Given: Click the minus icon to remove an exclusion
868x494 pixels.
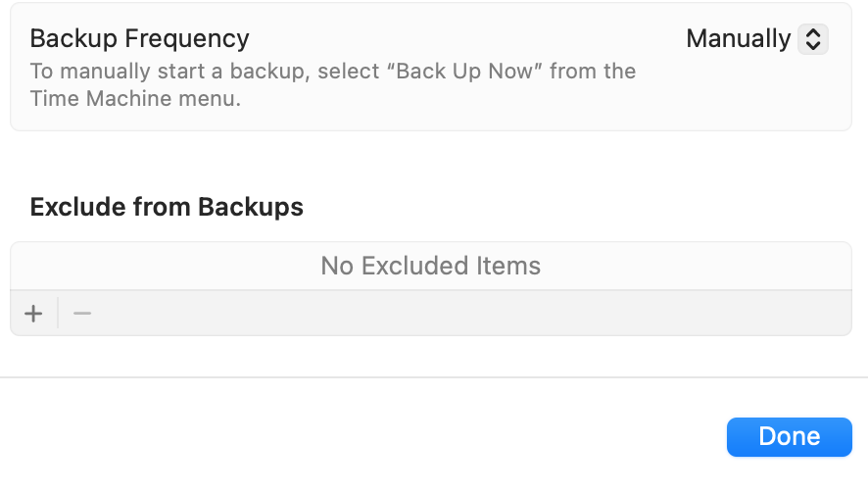Looking at the screenshot, I should [82, 314].
